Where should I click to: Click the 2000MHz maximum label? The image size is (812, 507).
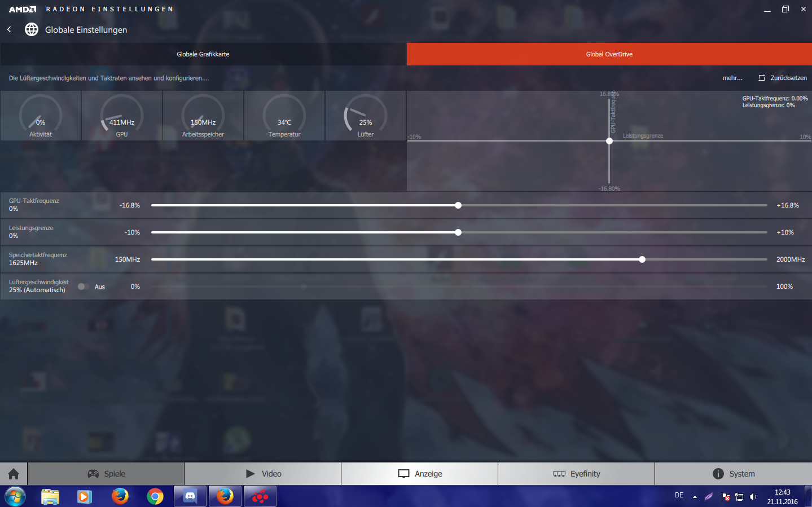click(791, 259)
